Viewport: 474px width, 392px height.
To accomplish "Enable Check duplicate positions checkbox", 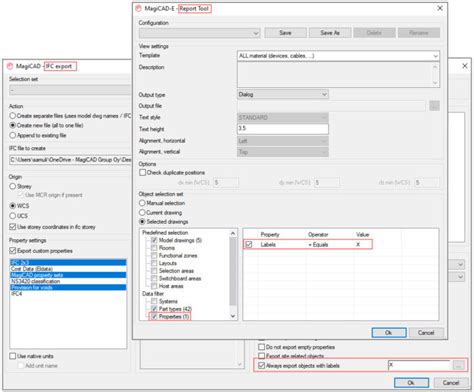I will pyautogui.click(x=143, y=172).
